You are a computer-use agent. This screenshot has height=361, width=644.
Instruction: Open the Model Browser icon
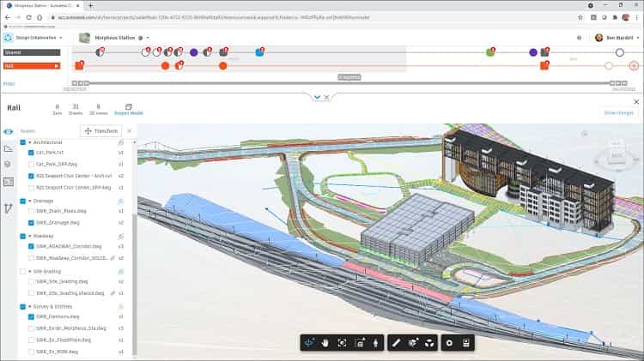tap(428, 343)
